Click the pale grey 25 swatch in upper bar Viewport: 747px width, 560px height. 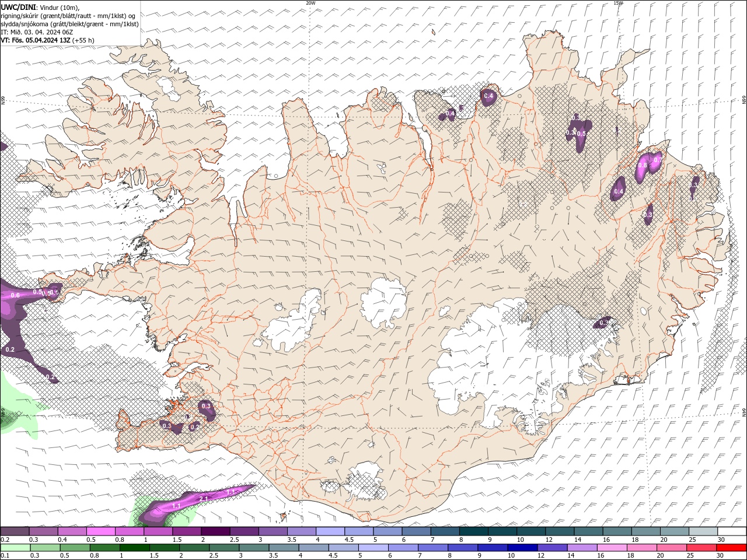pos(703,531)
